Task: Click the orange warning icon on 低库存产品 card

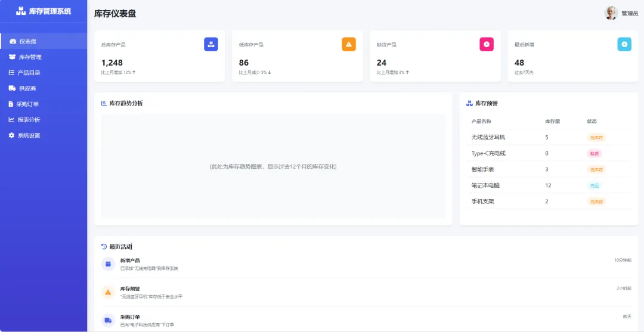Action: 349,44
